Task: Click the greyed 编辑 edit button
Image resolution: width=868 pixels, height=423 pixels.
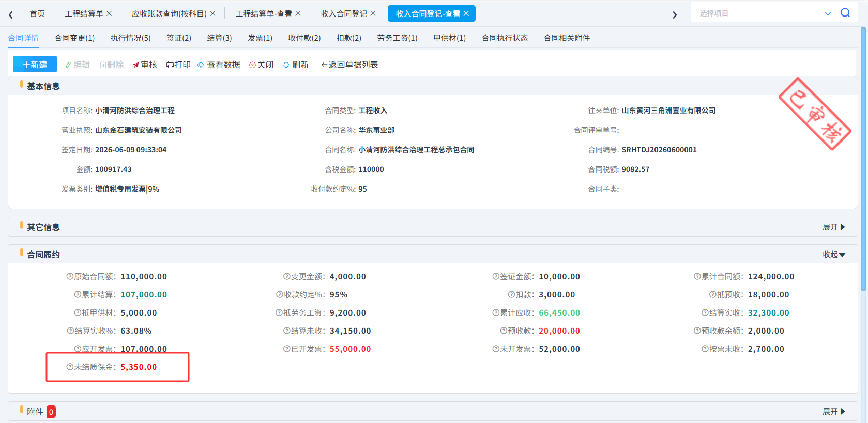Action: tap(78, 65)
